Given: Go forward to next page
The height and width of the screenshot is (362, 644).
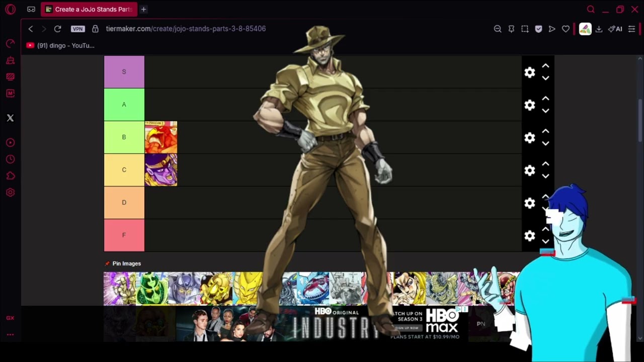Looking at the screenshot, I should pos(44,29).
